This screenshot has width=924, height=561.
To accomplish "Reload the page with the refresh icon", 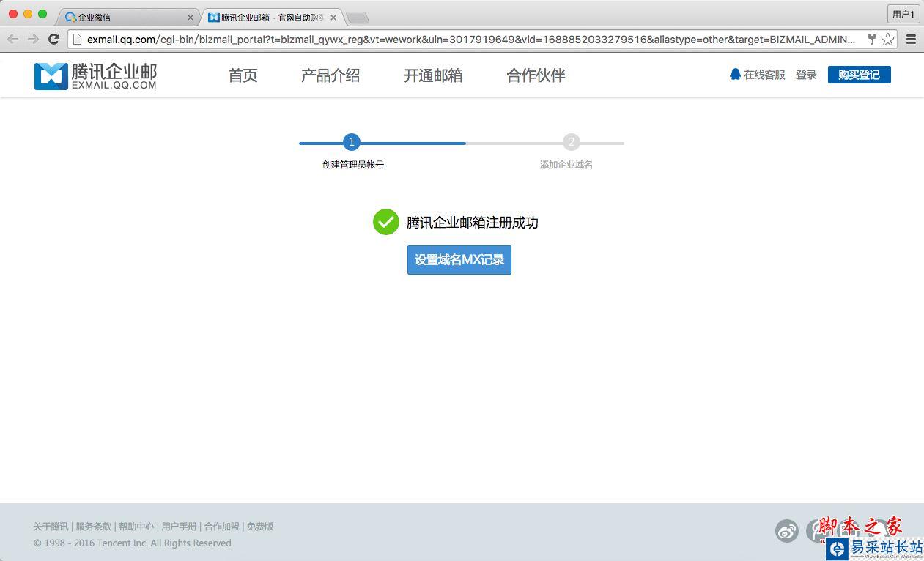I will click(x=53, y=39).
